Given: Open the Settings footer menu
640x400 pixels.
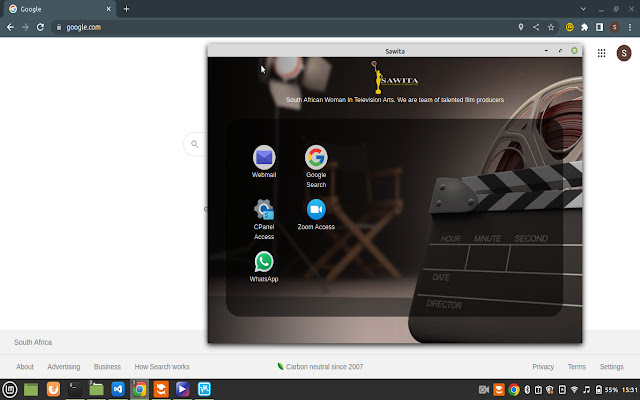Looking at the screenshot, I should 611,367.
